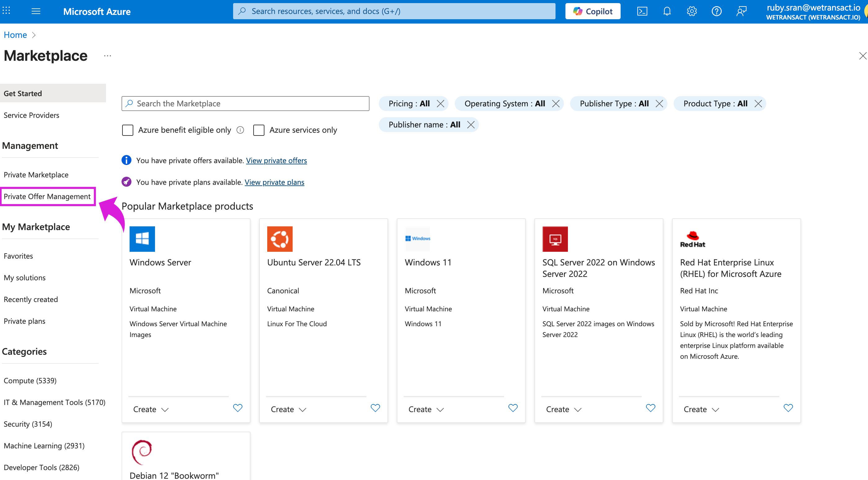The image size is (868, 480).
Task: Check the Azure services only box
Action: point(259,130)
